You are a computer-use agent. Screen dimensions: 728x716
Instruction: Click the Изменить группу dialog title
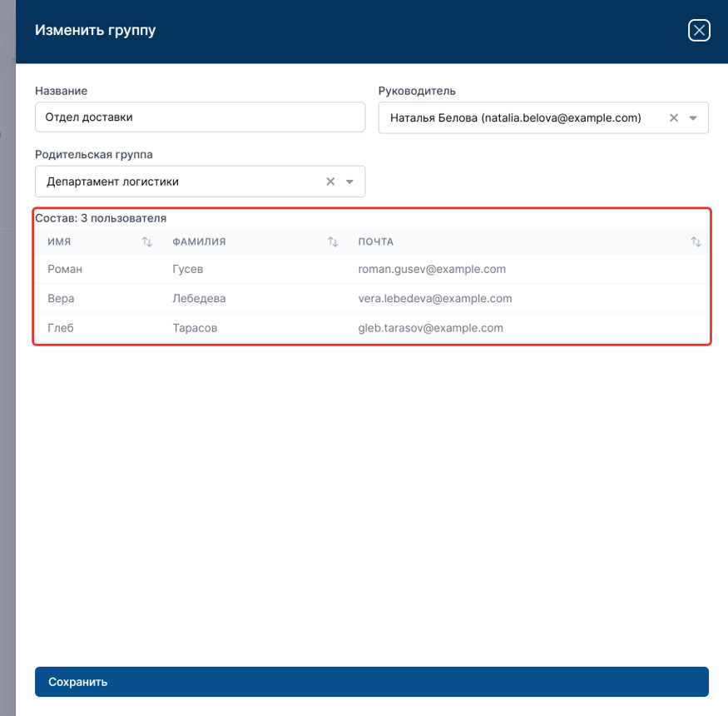[x=95, y=30]
